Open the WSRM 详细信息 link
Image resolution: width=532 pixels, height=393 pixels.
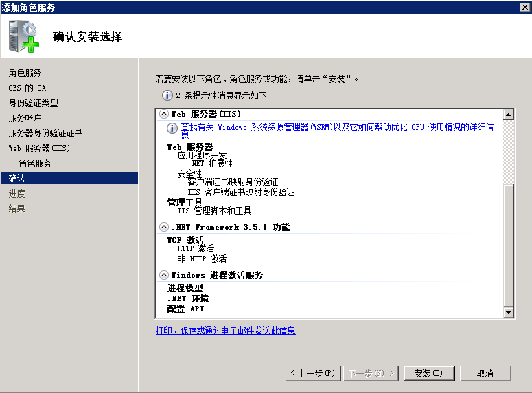pos(337,131)
